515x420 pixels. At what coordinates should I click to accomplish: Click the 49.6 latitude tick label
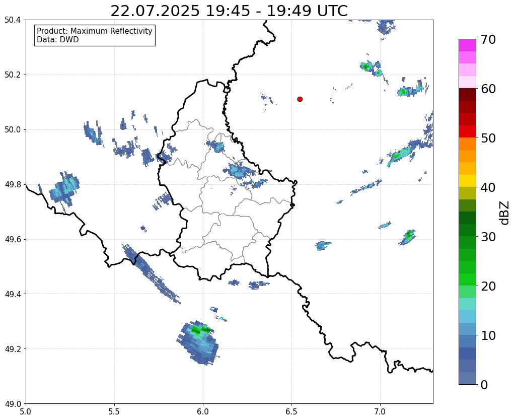(13, 239)
